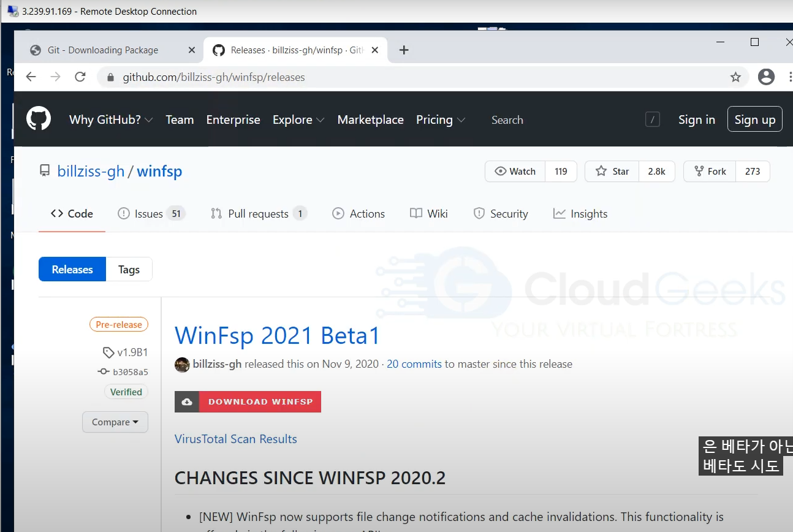Click the billziss-gh author link
This screenshot has width=793, height=532.
(x=218, y=364)
